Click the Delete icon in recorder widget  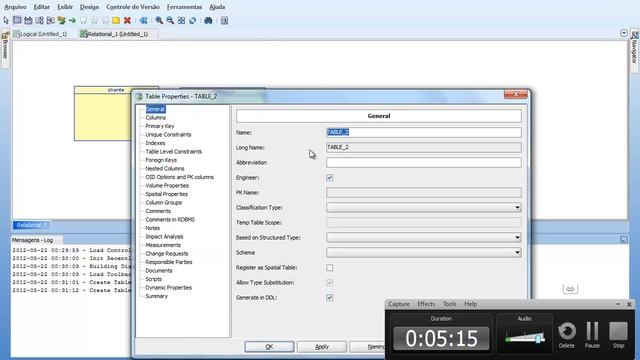(x=567, y=335)
